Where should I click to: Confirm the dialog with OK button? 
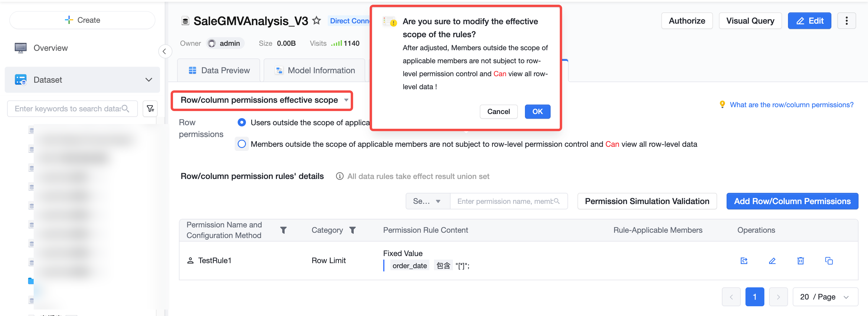[537, 112]
